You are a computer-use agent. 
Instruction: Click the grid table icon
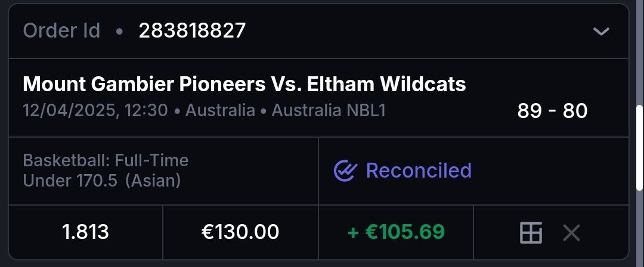click(531, 232)
